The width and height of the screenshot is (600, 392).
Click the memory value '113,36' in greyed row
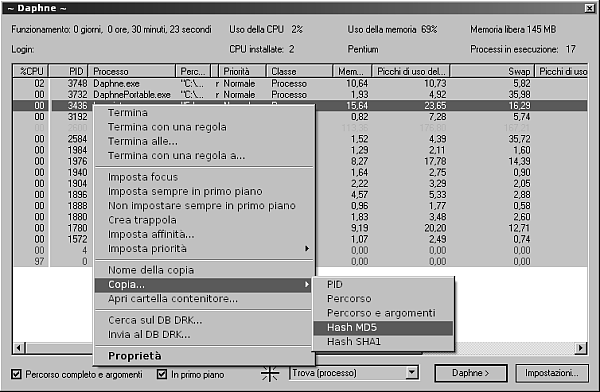click(355, 128)
